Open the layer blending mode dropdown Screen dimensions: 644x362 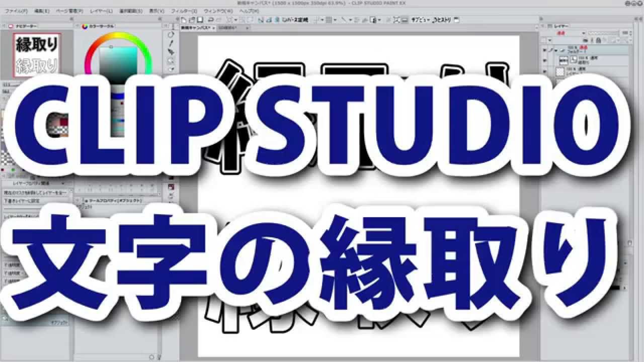(563, 33)
